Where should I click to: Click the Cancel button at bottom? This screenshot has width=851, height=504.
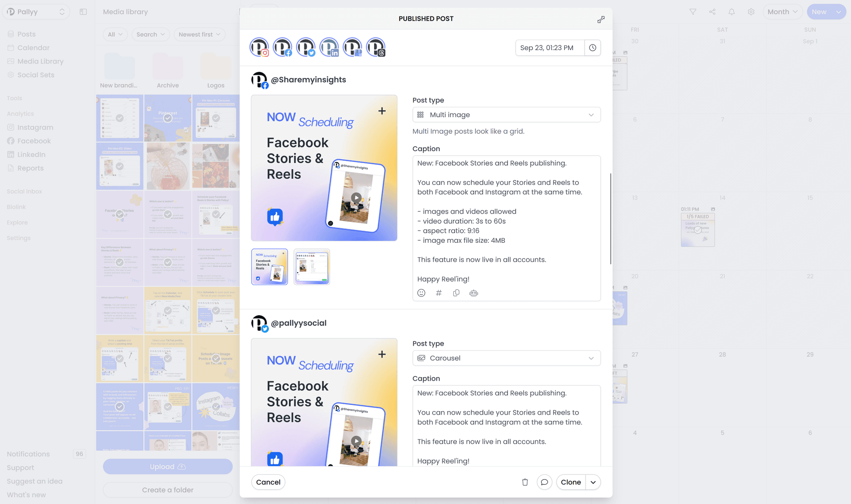tap(268, 482)
